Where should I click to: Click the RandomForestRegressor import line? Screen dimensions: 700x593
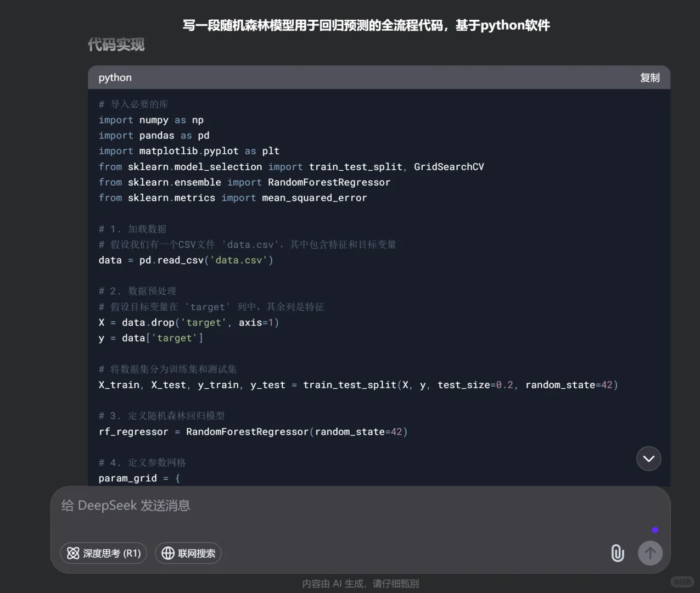pos(244,182)
